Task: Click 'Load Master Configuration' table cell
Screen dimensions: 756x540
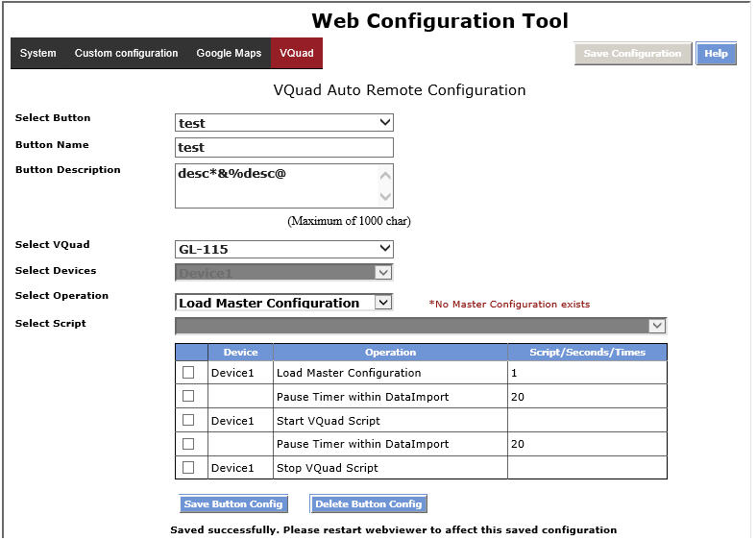Action: pyautogui.click(x=391, y=373)
